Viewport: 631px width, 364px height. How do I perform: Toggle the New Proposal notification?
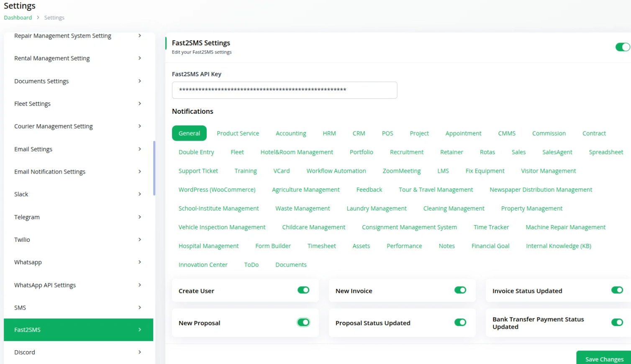[303, 322]
